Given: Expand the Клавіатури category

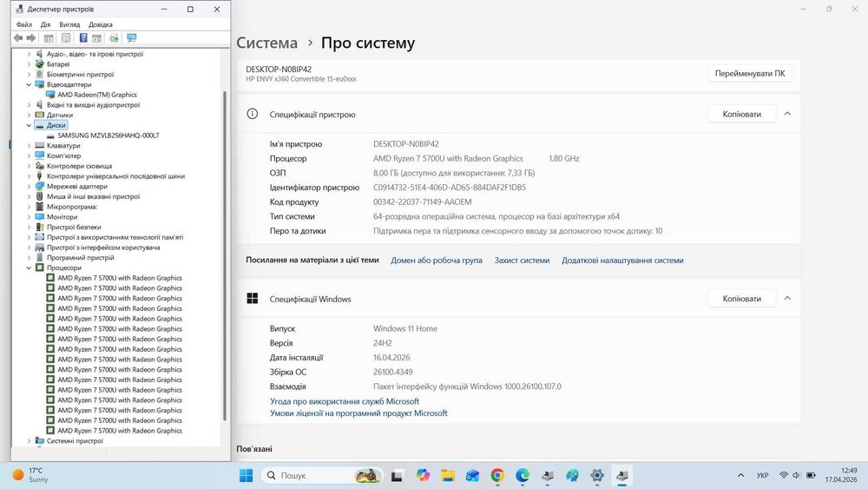Looking at the screenshot, I should coord(29,146).
